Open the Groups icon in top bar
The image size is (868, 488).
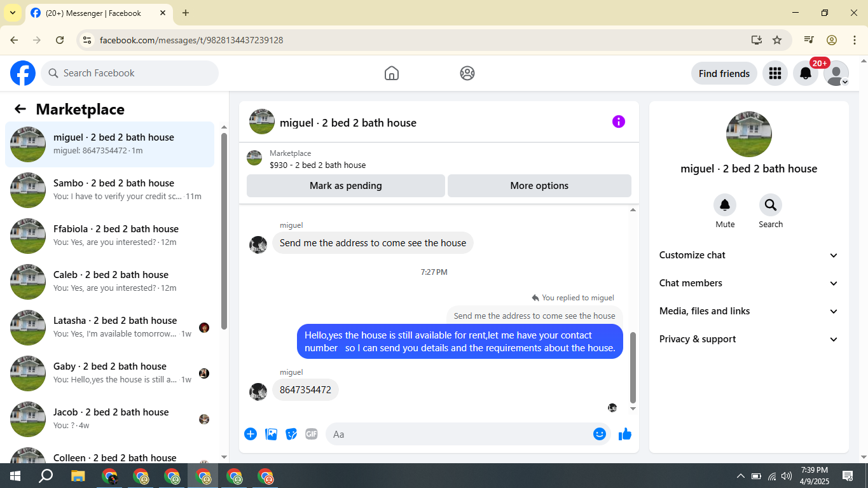[467, 73]
